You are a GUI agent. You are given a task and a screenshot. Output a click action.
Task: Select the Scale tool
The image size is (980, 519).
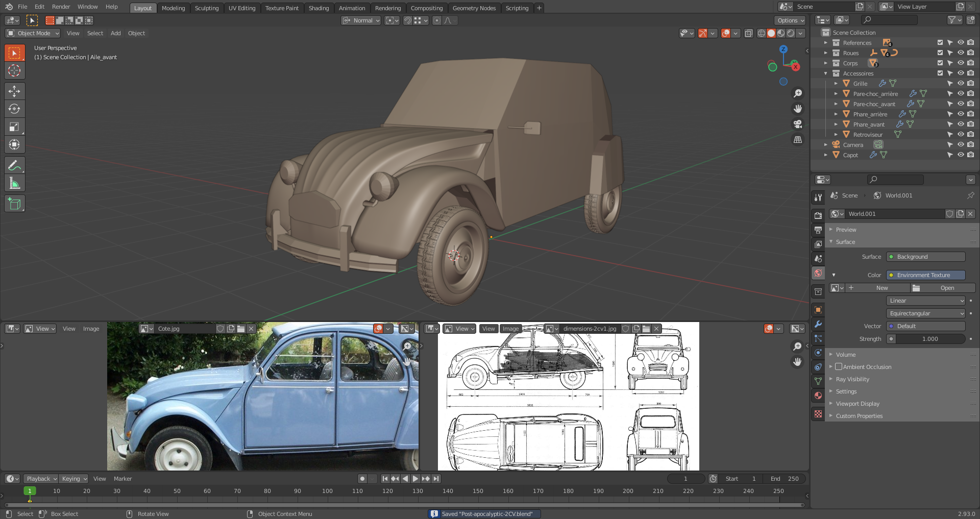tap(14, 127)
